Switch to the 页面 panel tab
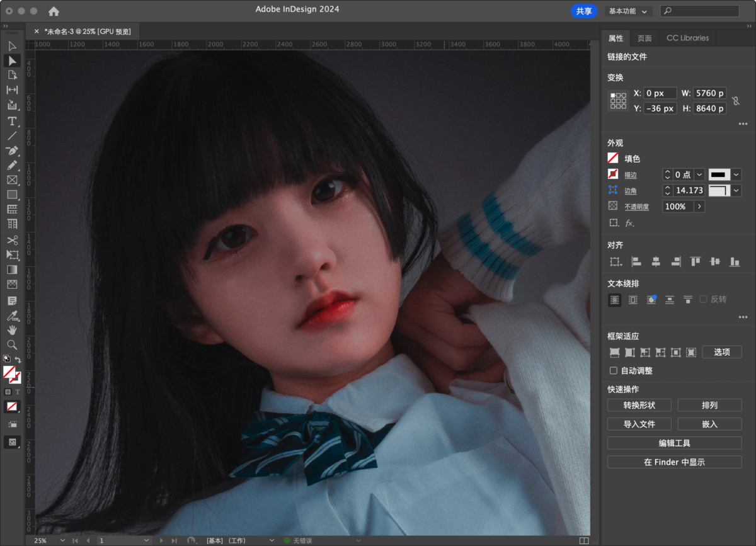The width and height of the screenshot is (756, 546). (644, 38)
